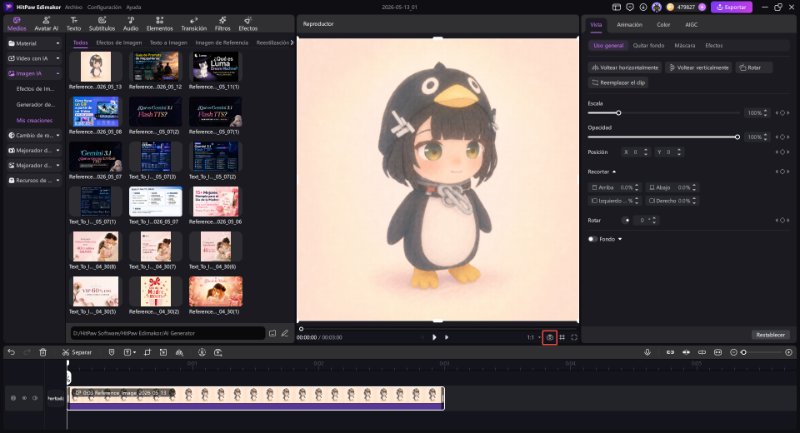Open the Filtros section

[222, 24]
